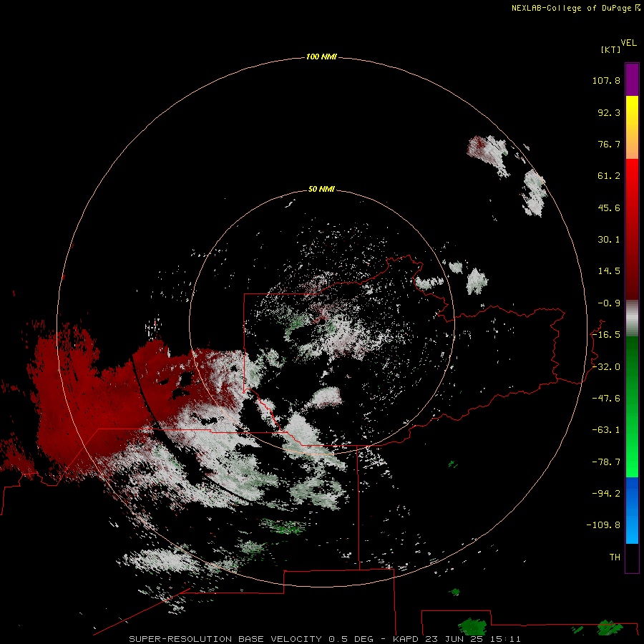Select the 30.1 legend value
The height and width of the screenshot is (644, 644).
point(609,240)
